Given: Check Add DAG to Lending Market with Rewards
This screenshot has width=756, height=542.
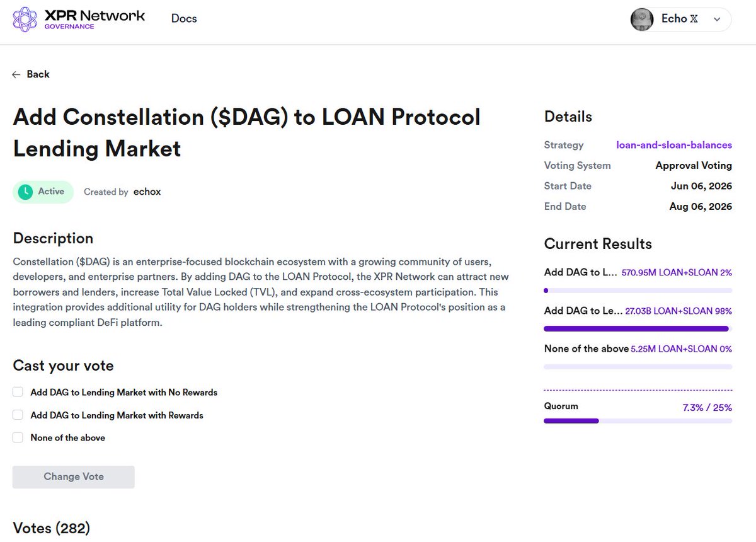Looking at the screenshot, I should click(18, 415).
